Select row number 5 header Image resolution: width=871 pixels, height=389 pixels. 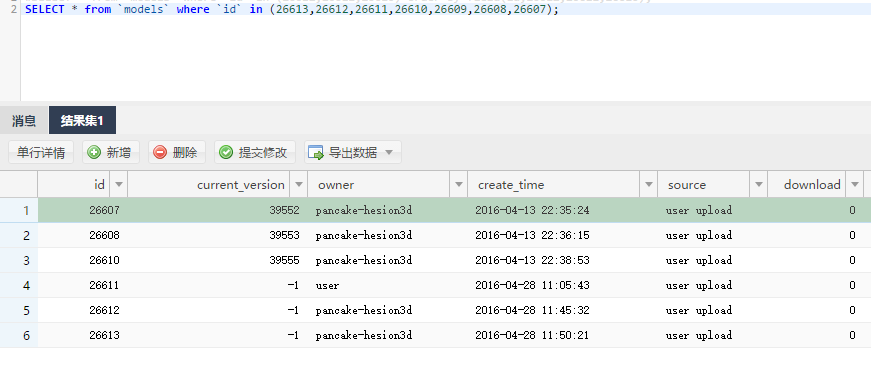pyautogui.click(x=19, y=310)
